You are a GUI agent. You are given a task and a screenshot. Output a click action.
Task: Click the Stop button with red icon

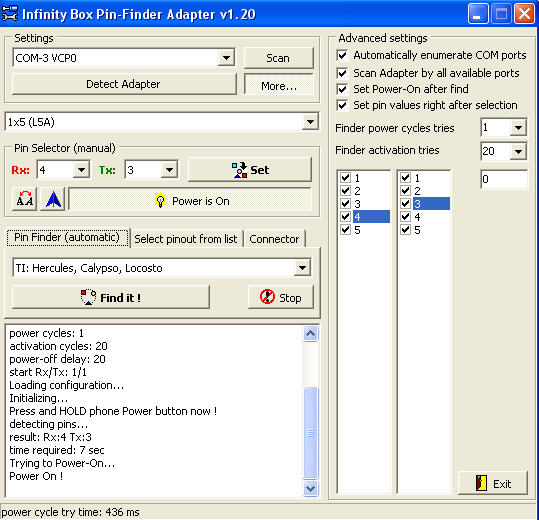[x=281, y=297]
